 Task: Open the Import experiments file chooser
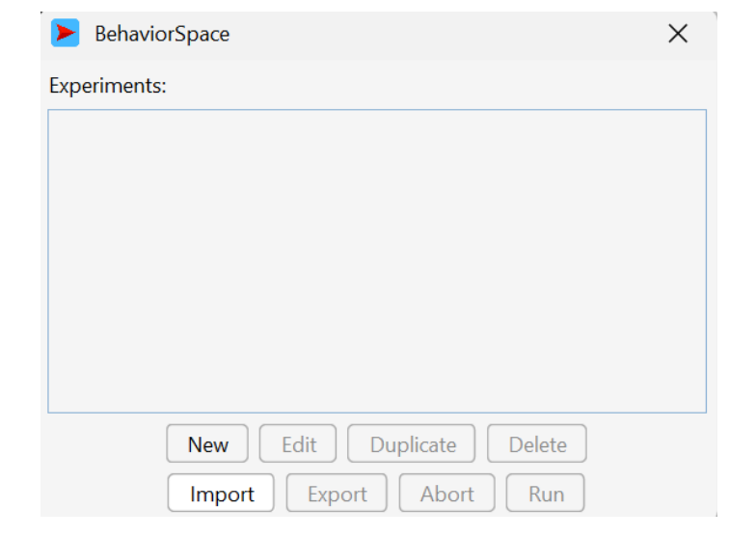(x=221, y=494)
